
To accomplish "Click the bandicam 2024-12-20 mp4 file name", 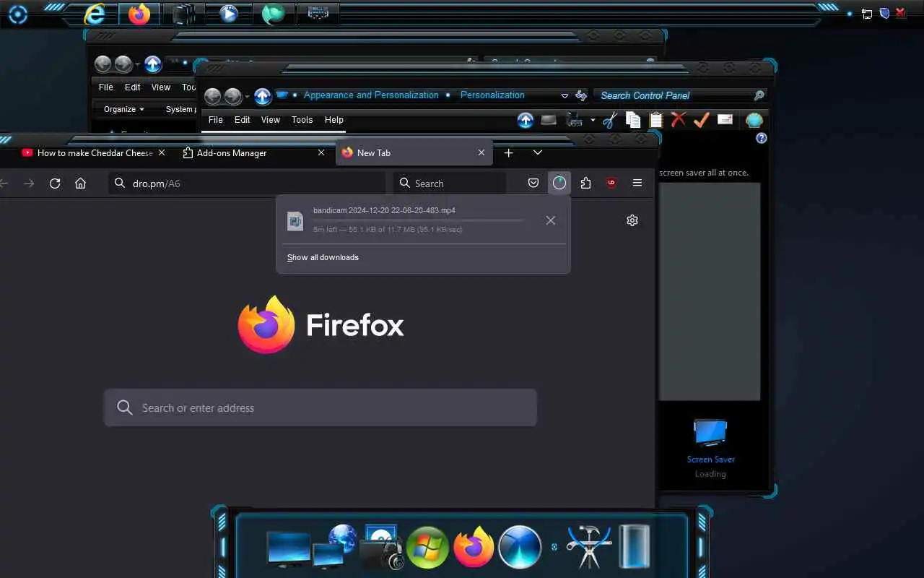I will pyautogui.click(x=384, y=210).
